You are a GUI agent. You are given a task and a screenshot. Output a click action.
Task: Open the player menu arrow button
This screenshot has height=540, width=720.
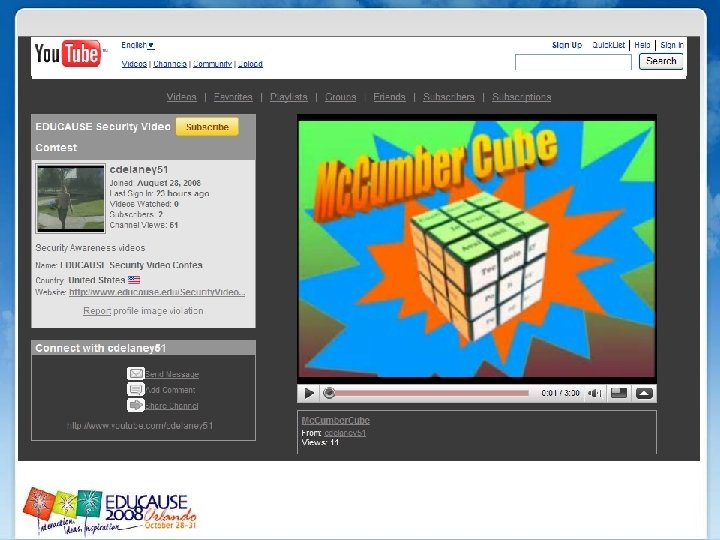[x=644, y=394]
